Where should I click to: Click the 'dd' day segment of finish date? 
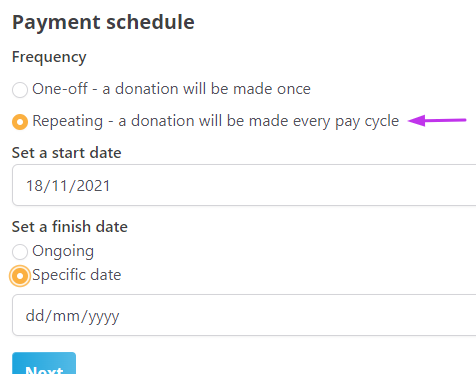click(35, 315)
